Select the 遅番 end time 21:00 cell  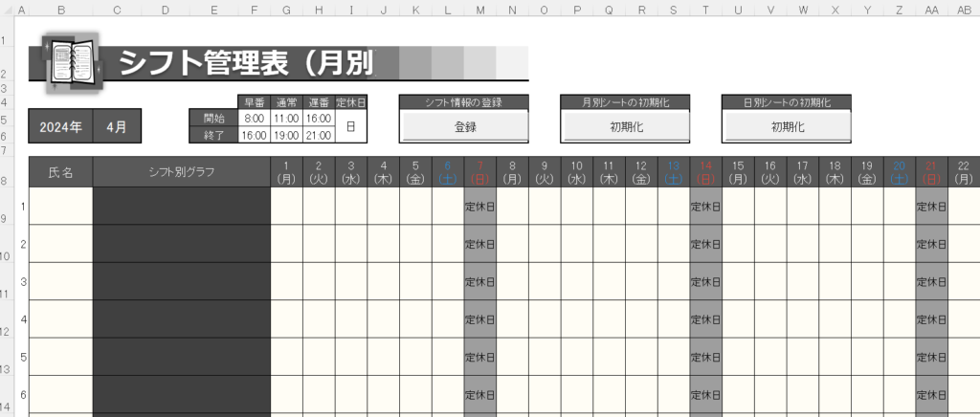tap(319, 136)
